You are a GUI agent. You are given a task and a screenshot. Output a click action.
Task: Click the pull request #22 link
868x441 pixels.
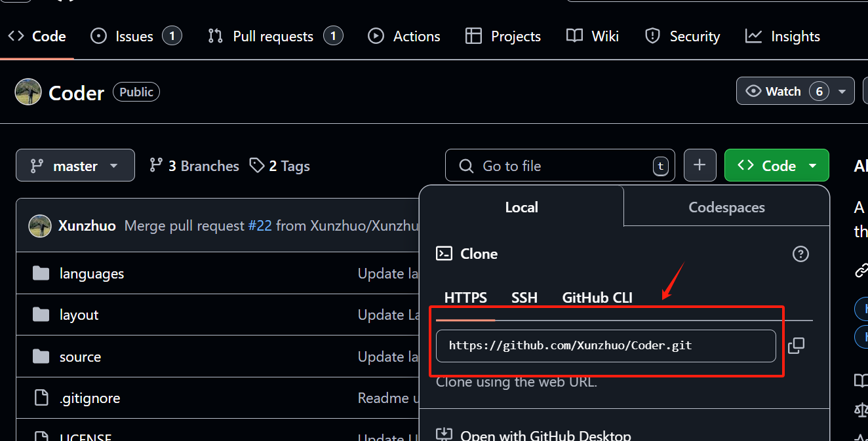click(x=260, y=226)
